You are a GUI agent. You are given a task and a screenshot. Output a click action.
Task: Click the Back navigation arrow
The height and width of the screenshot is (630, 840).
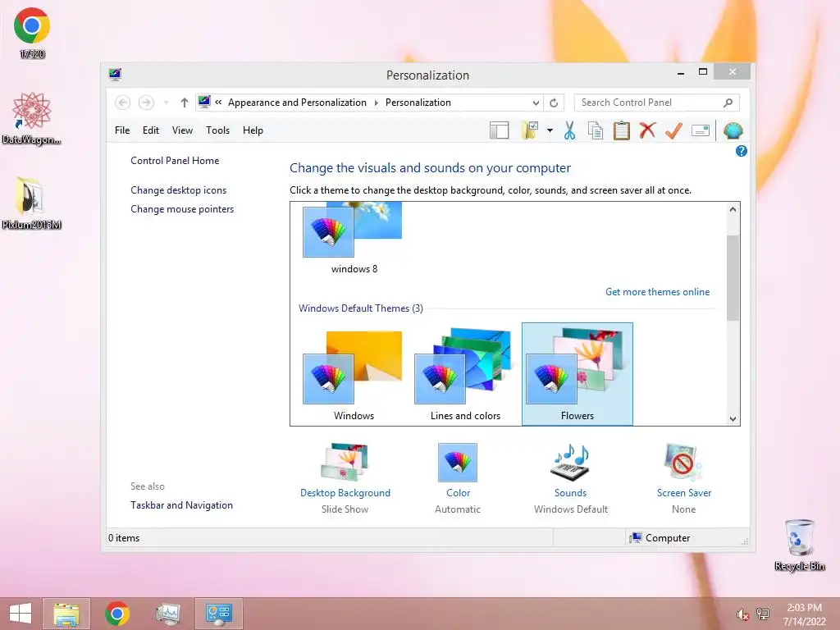(123, 103)
